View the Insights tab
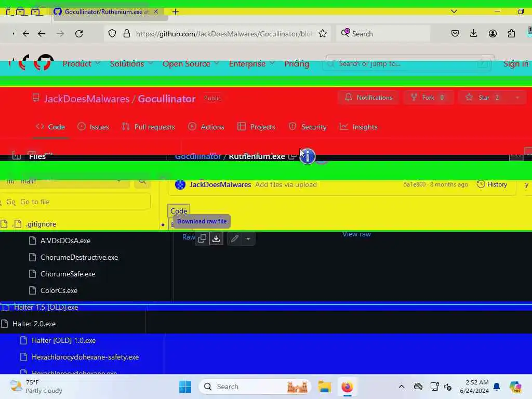This screenshot has width=532, height=399. [x=358, y=127]
